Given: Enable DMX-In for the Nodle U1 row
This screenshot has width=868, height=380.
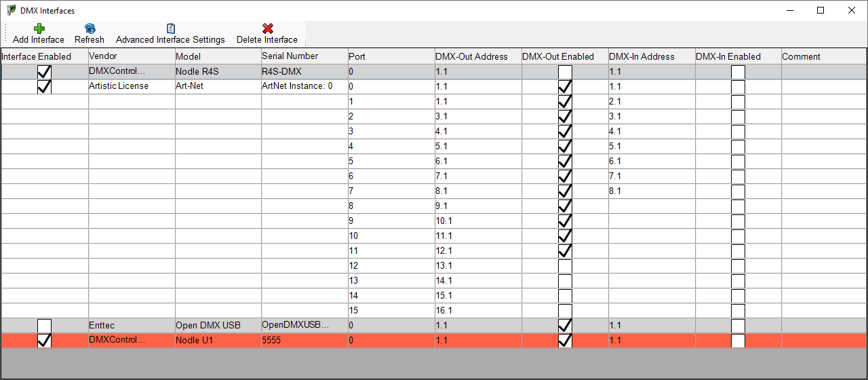Looking at the screenshot, I should click(738, 341).
